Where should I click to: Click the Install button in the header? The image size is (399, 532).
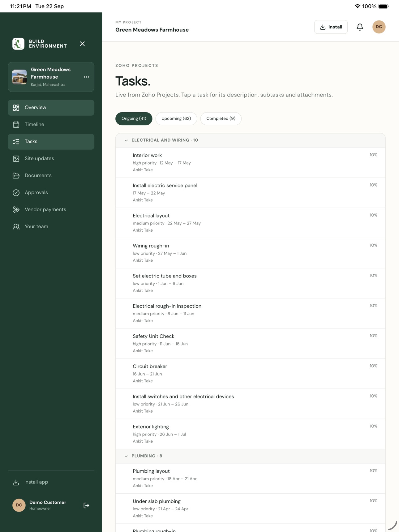pyautogui.click(x=331, y=27)
